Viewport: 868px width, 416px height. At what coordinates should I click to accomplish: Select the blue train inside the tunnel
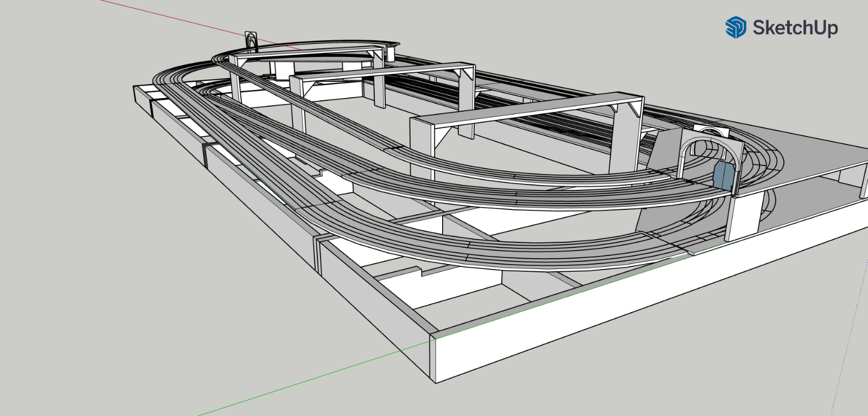(x=723, y=175)
